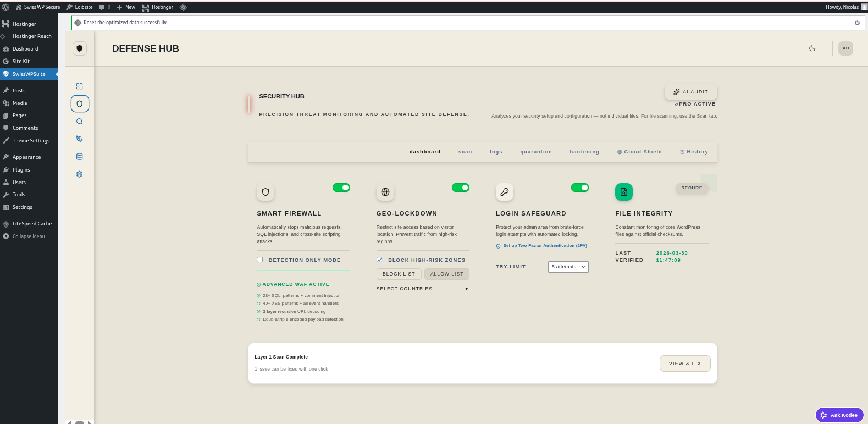Click the shield icon in plugin sidebar
Viewport: 868px width, 424px height.
point(80,104)
